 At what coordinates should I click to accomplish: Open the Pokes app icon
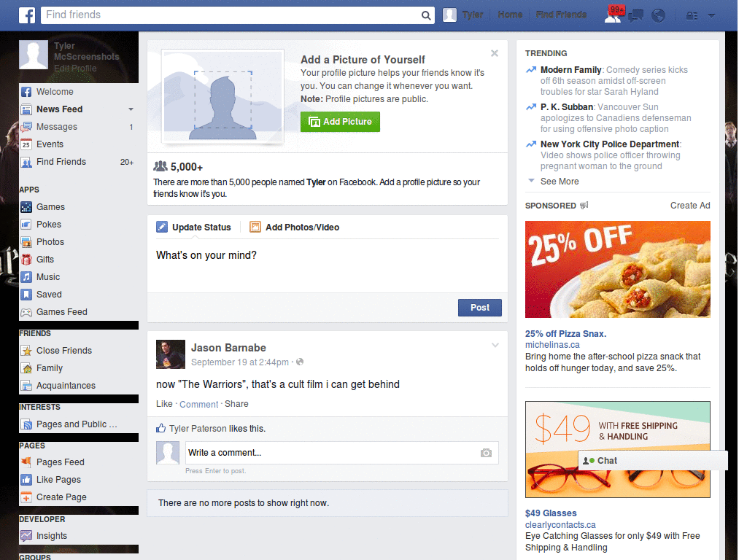[26, 225]
